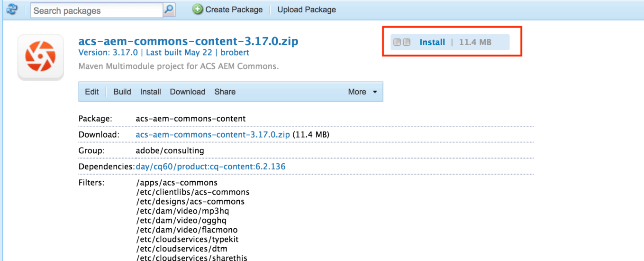Image resolution: width=644 pixels, height=261 pixels.
Task: Click the first gray status square icon
Action: [397, 42]
